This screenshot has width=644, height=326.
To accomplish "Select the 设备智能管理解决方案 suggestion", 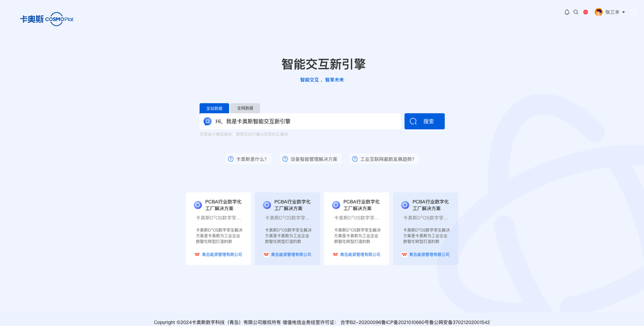I will tap(314, 159).
